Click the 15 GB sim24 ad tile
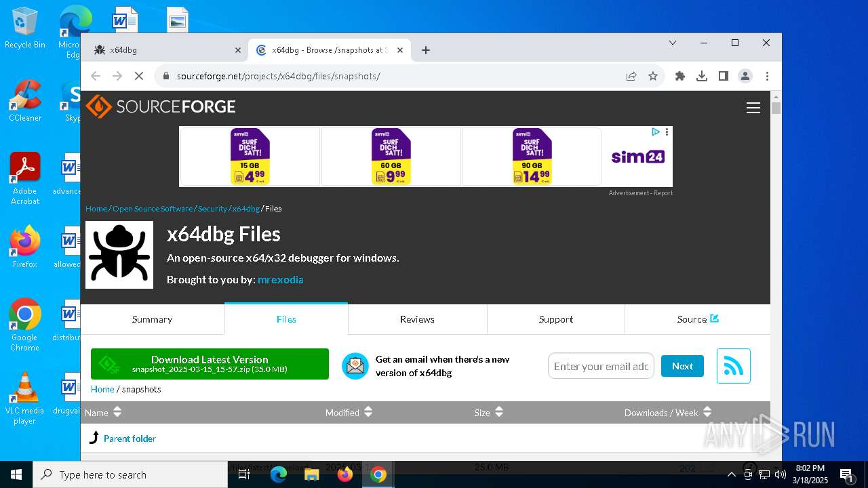Viewport: 868px width, 488px height. point(250,157)
